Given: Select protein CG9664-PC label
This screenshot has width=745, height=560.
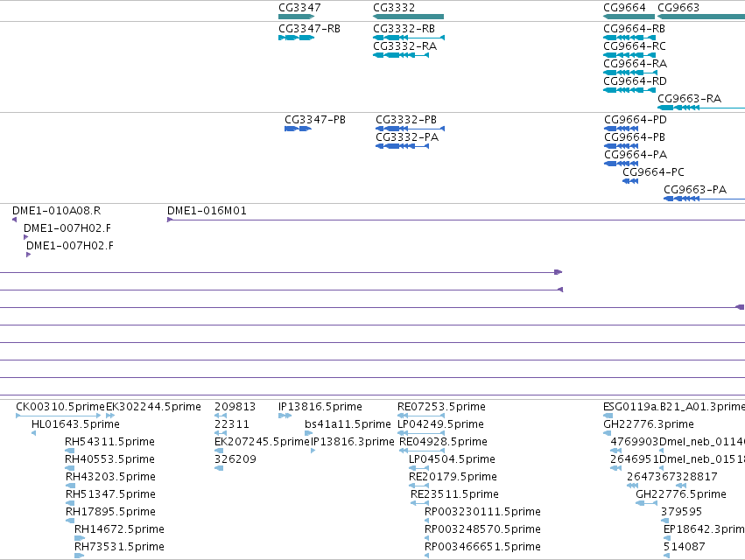Looking at the screenshot, I should [x=653, y=172].
